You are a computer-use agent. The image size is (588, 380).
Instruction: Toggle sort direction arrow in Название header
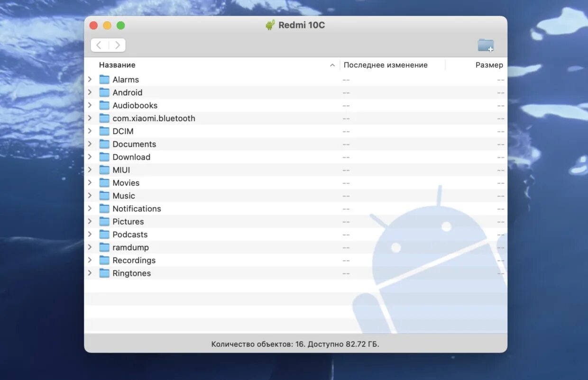click(332, 65)
